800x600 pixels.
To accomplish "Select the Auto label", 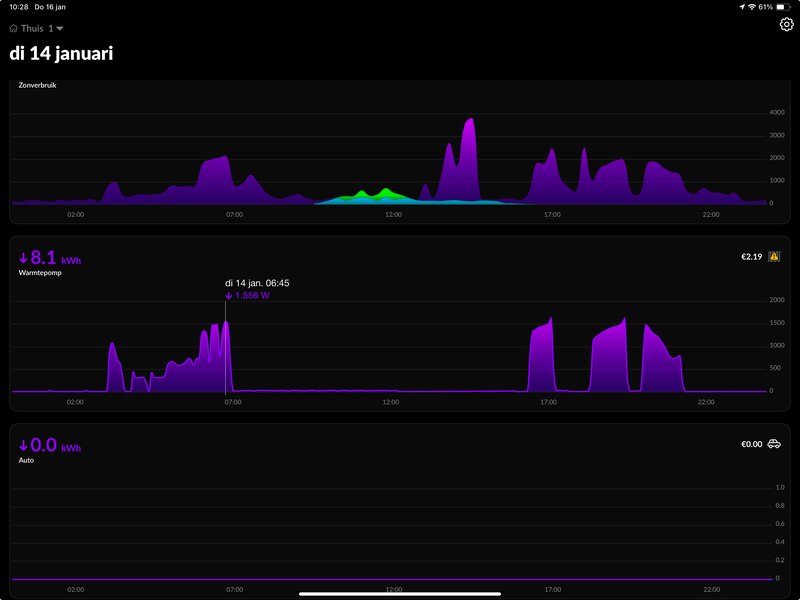I will coord(26,460).
